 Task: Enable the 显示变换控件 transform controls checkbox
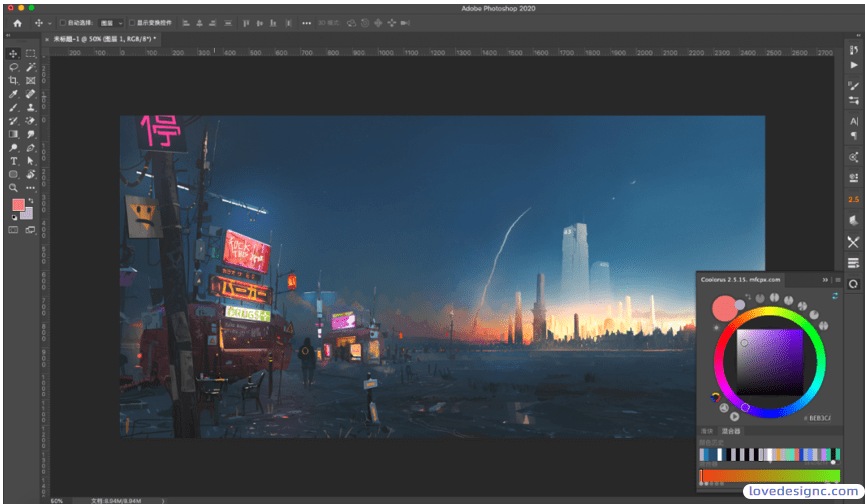click(132, 23)
